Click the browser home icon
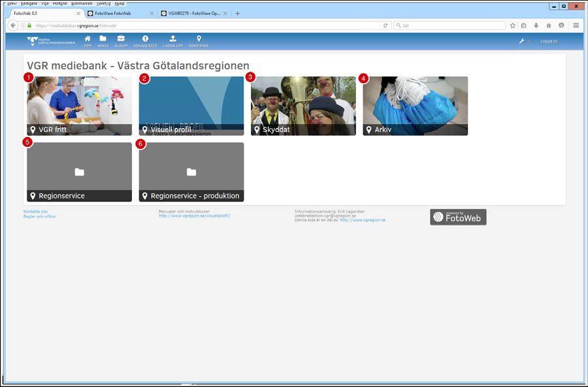This screenshot has height=387, width=588. click(549, 25)
